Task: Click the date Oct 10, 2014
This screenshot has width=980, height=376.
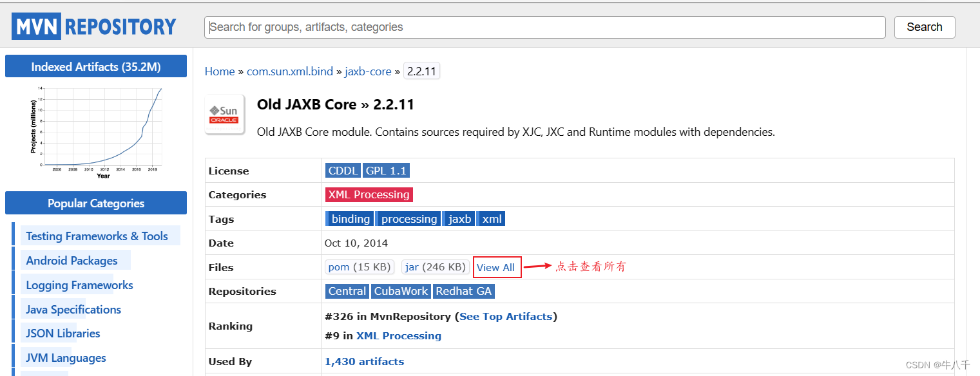Action: (x=356, y=243)
